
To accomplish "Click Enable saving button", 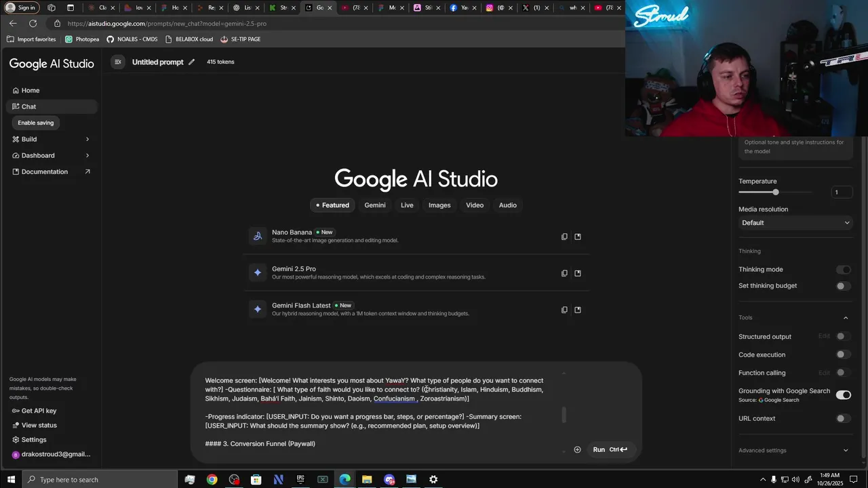I will 36,123.
